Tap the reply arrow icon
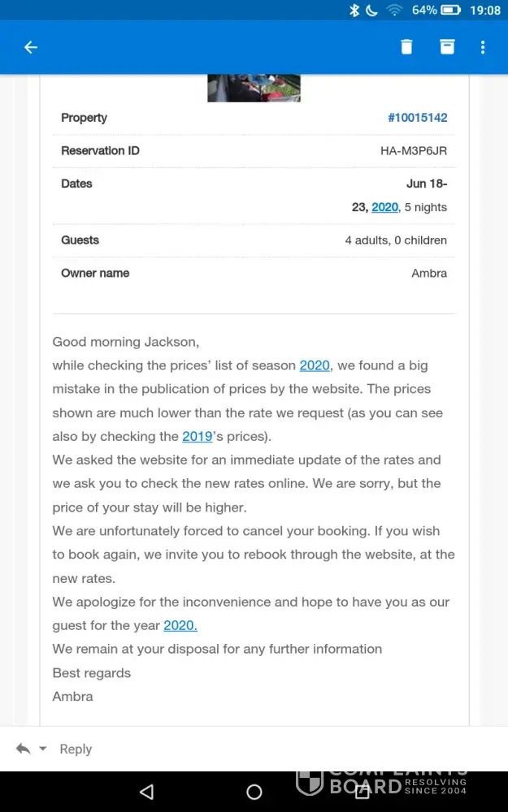Screen dimensions: 508x812 23,749
